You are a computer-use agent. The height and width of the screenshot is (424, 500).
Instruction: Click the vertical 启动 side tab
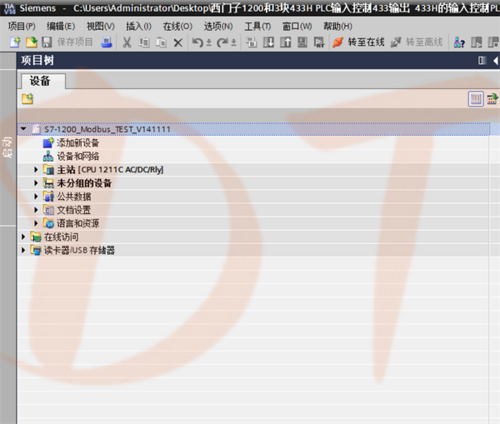point(7,147)
